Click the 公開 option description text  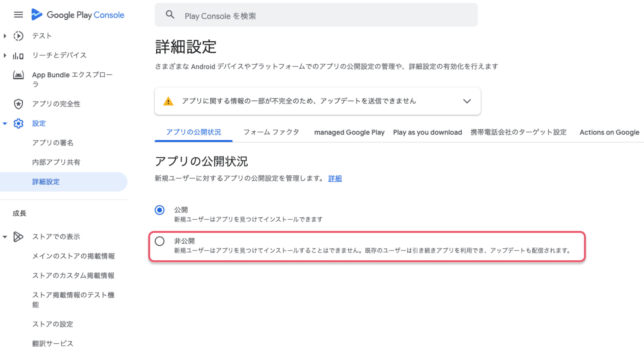pos(248,219)
